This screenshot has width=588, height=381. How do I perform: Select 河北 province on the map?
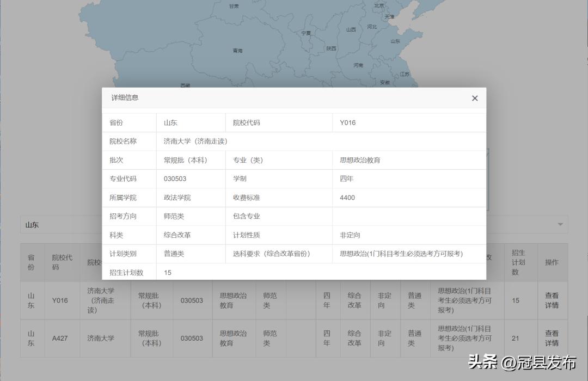tap(372, 27)
